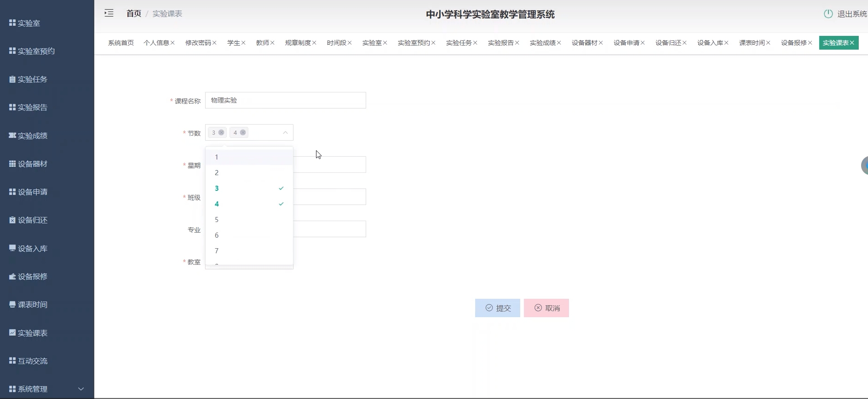868x399 pixels.
Task: Click the 首页 breadcrumb link
Action: [133, 14]
